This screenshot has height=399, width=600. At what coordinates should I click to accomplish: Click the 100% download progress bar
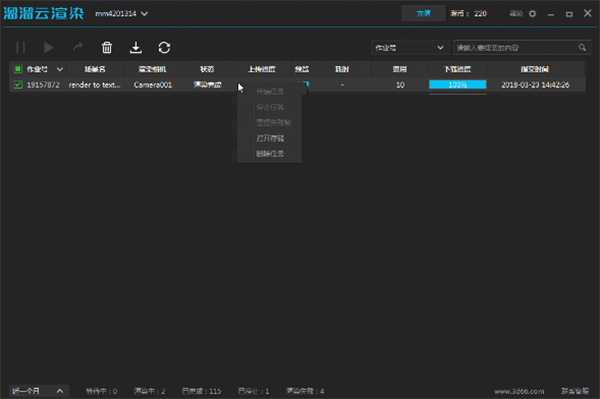coord(458,85)
